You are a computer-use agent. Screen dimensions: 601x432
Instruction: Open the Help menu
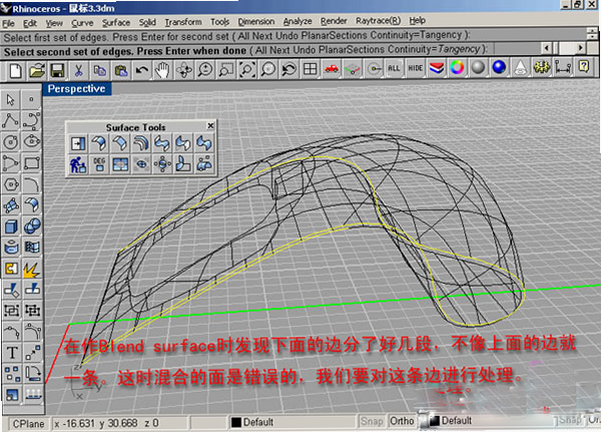(x=417, y=20)
